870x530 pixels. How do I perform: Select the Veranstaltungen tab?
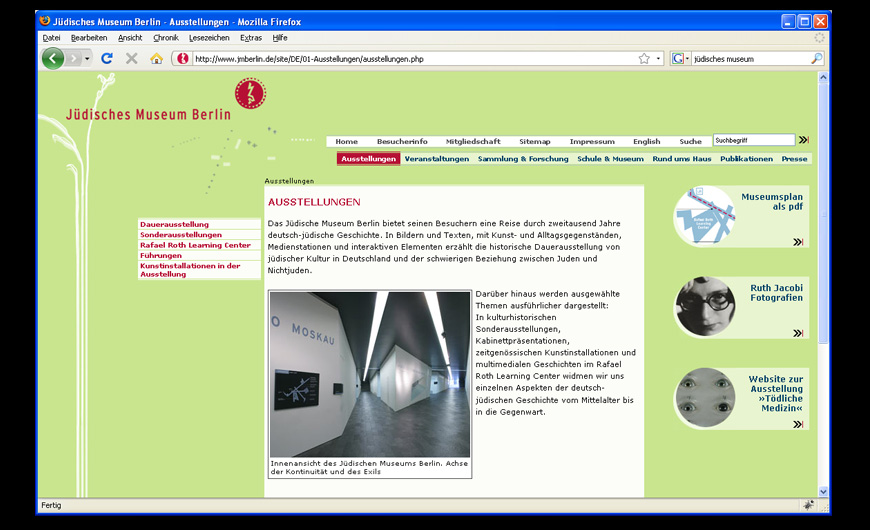pyautogui.click(x=437, y=159)
